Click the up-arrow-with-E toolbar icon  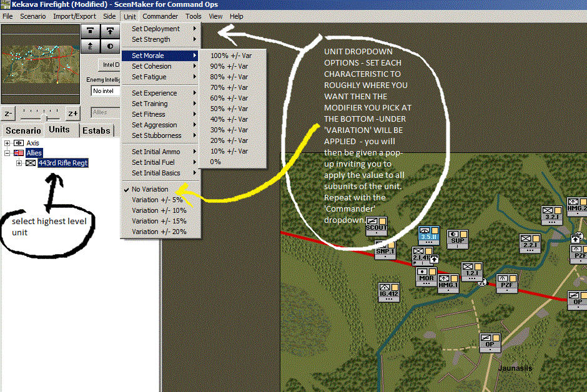coord(90,46)
